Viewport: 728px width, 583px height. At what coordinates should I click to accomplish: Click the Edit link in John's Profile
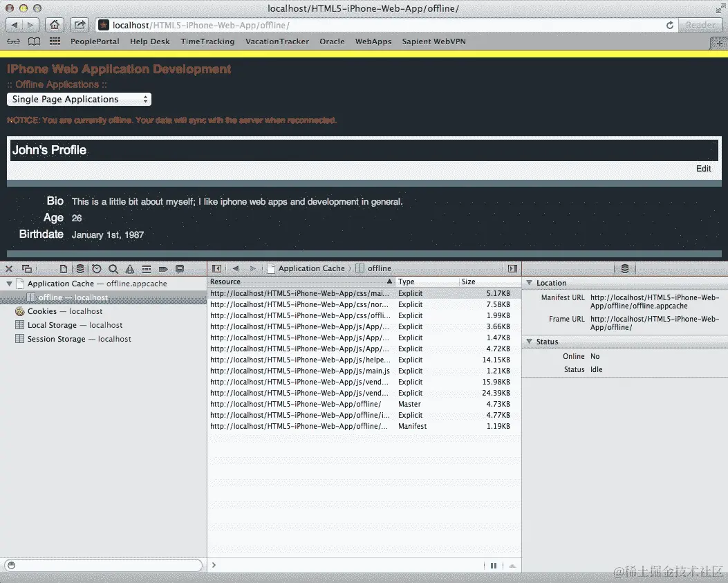coord(703,169)
